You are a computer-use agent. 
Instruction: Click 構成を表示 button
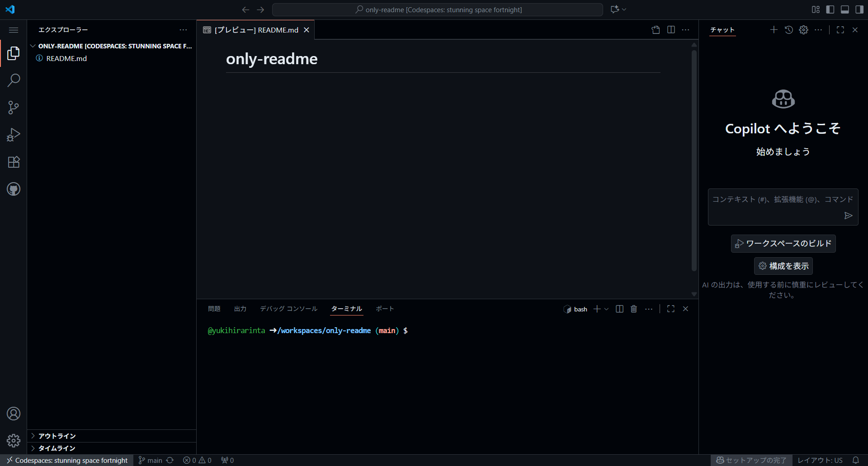coord(783,266)
